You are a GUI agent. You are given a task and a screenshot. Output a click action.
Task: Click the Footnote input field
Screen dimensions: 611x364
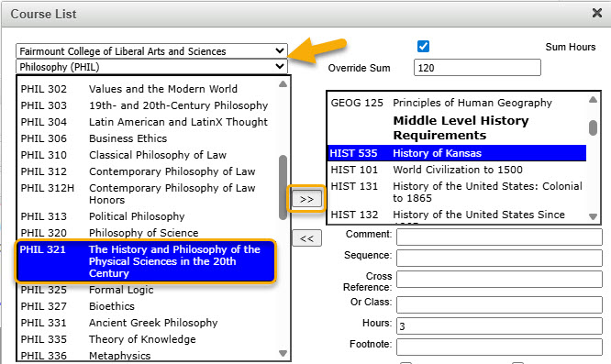499,347
